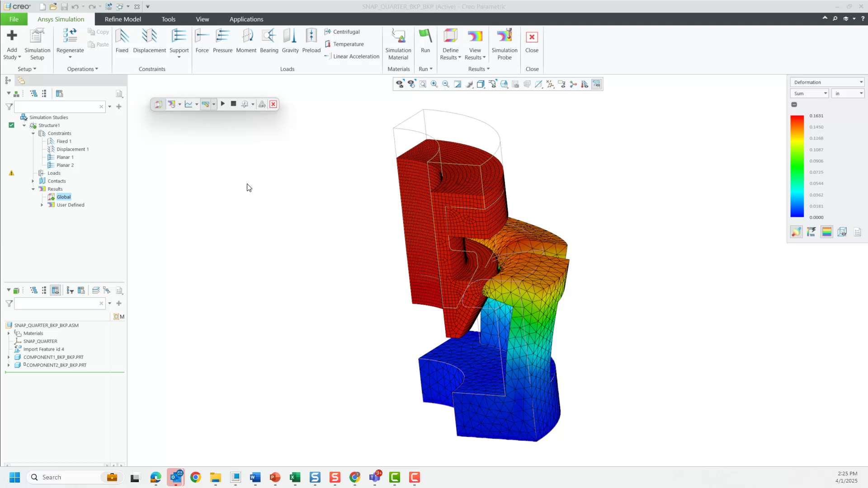Open the View ribbon tab
The image size is (868, 488).
pyautogui.click(x=202, y=19)
